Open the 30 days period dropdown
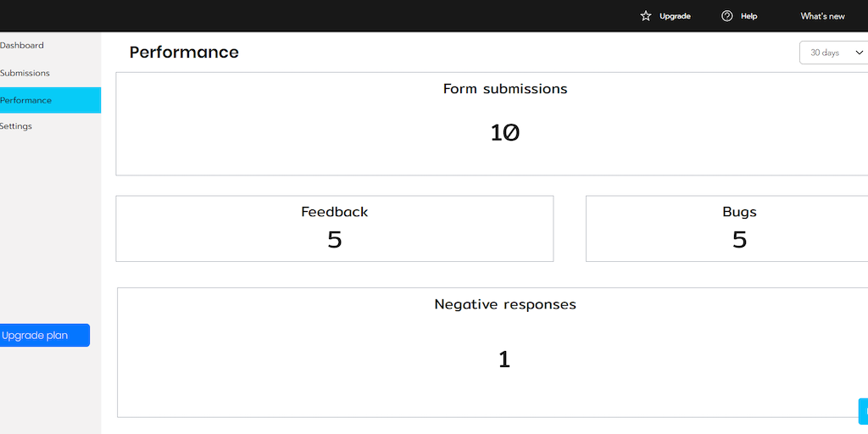 826,53
